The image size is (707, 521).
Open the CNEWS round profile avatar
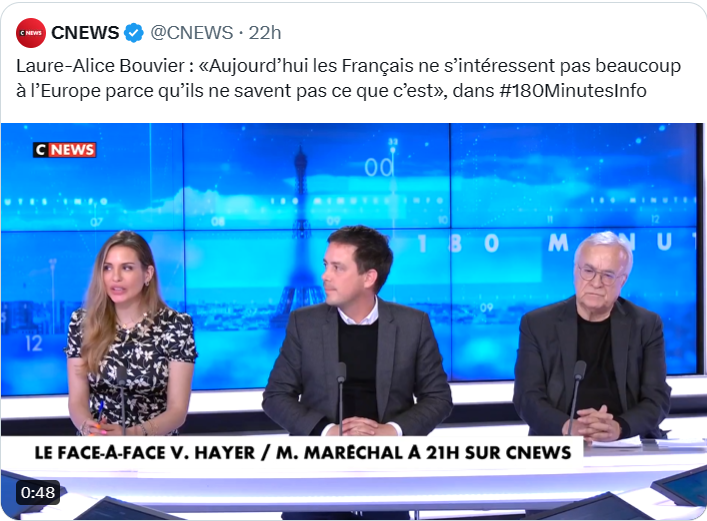tap(31, 33)
